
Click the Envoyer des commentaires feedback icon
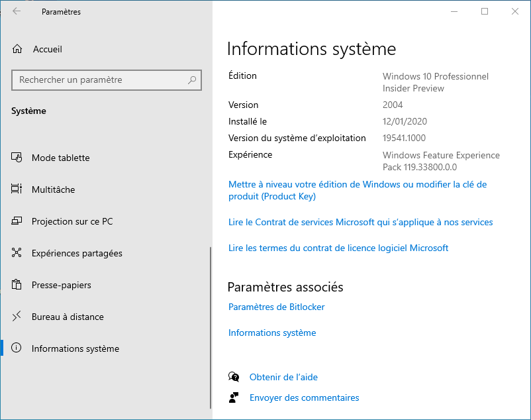234,397
